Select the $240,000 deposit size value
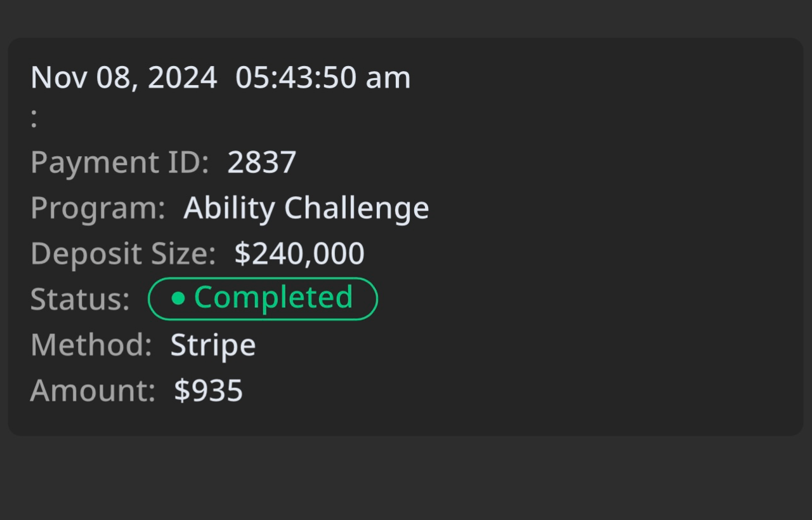 pyautogui.click(x=299, y=253)
